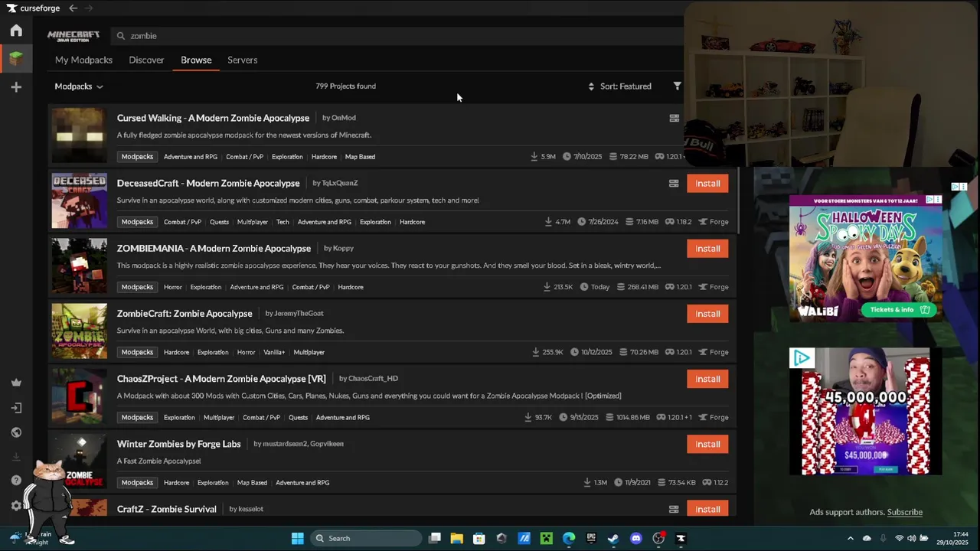
Task: Open the ZombieCraft Apocalypse thumbnail
Action: (80, 331)
